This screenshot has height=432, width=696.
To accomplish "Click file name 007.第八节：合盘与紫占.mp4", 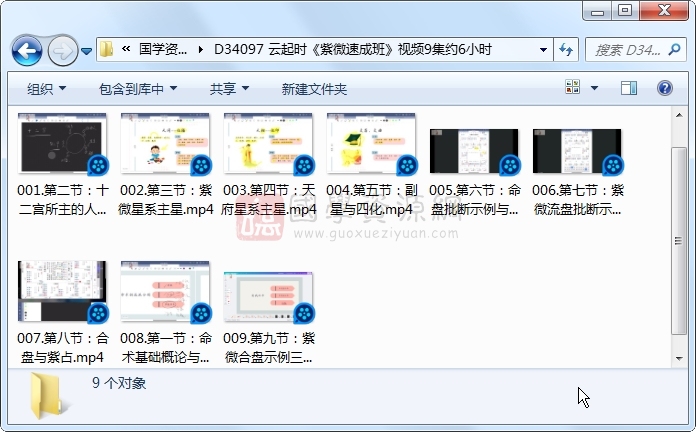I will [63, 348].
